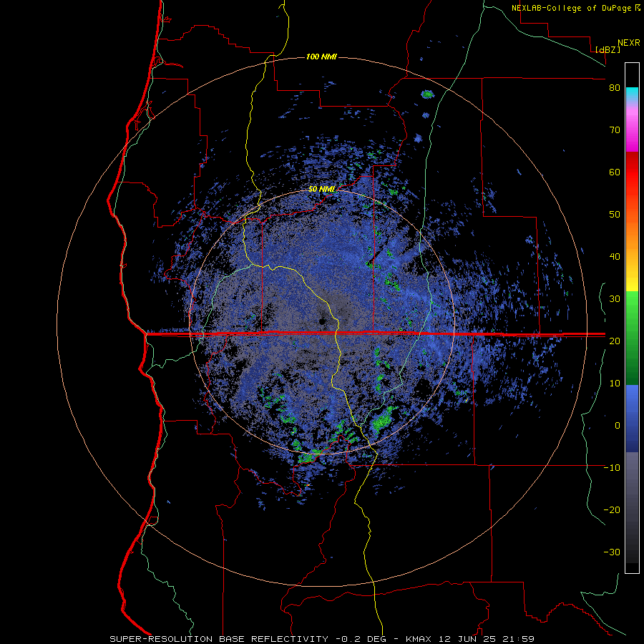Click the 50 value on the dBZ scale
This screenshot has width=644, height=644.
click(615, 215)
